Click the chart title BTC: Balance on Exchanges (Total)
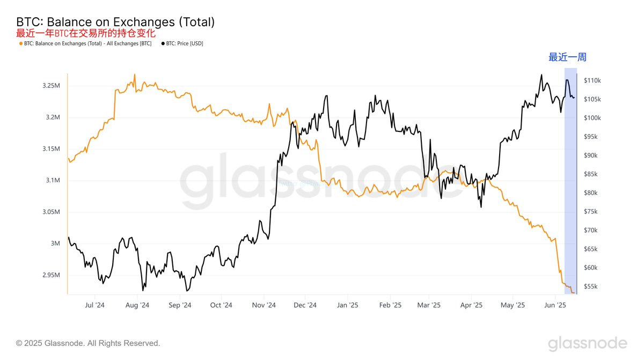This screenshot has width=644, height=362. click(115, 22)
